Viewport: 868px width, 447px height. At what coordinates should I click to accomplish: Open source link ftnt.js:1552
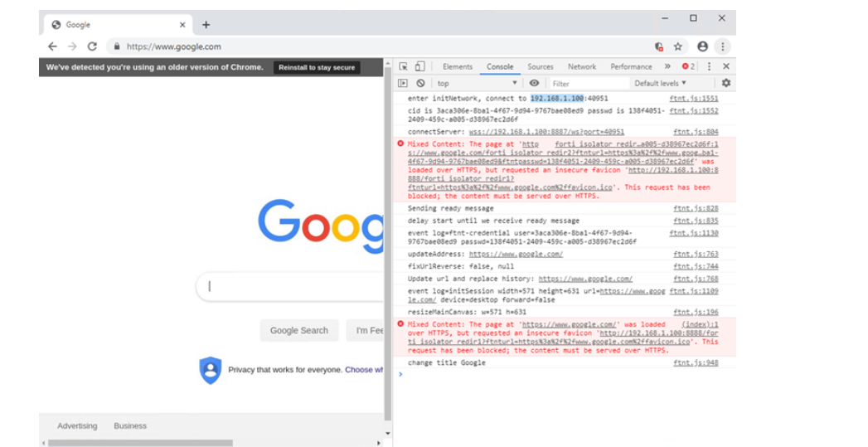coord(694,111)
